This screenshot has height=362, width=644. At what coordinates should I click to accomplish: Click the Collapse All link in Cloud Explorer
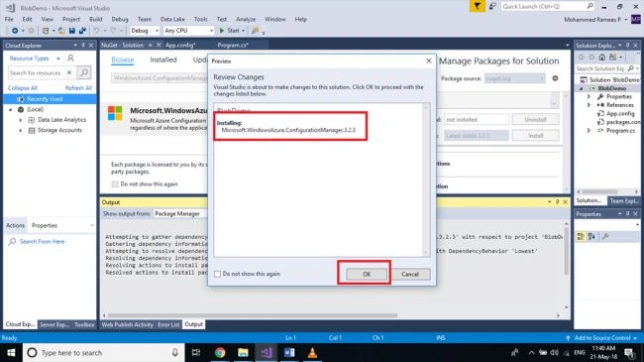coord(23,88)
